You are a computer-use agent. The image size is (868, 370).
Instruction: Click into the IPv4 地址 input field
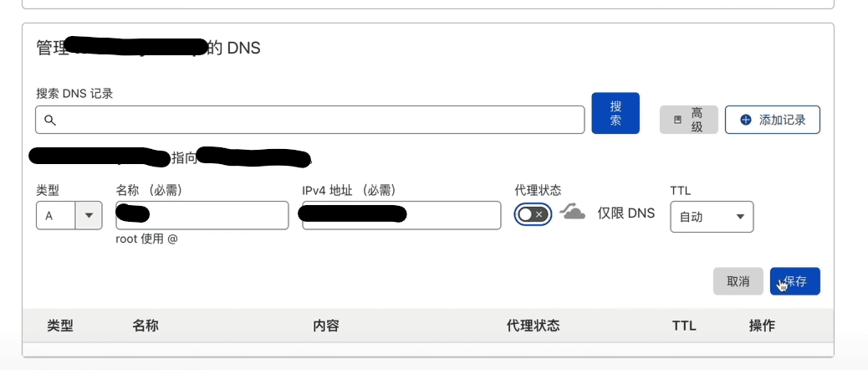[401, 215]
